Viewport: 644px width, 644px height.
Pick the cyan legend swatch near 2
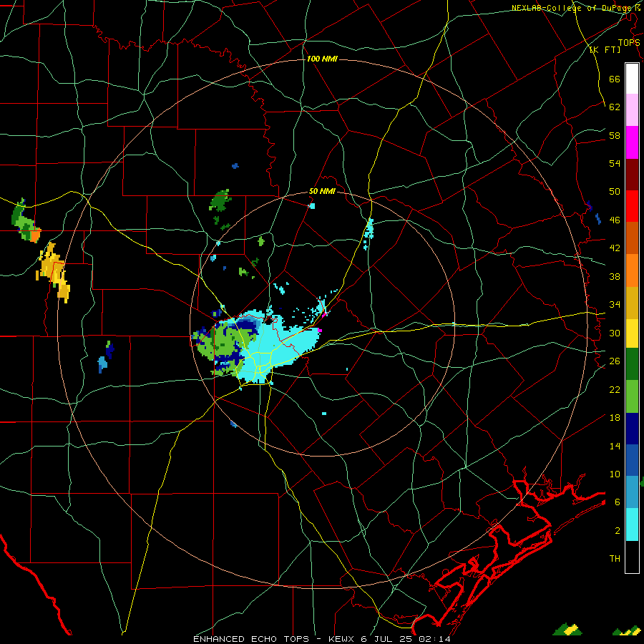click(632, 525)
